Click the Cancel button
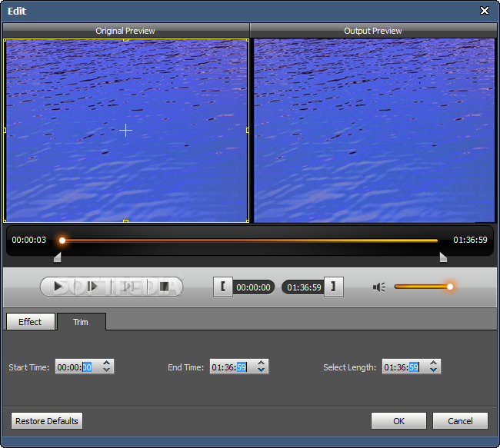 click(x=460, y=421)
